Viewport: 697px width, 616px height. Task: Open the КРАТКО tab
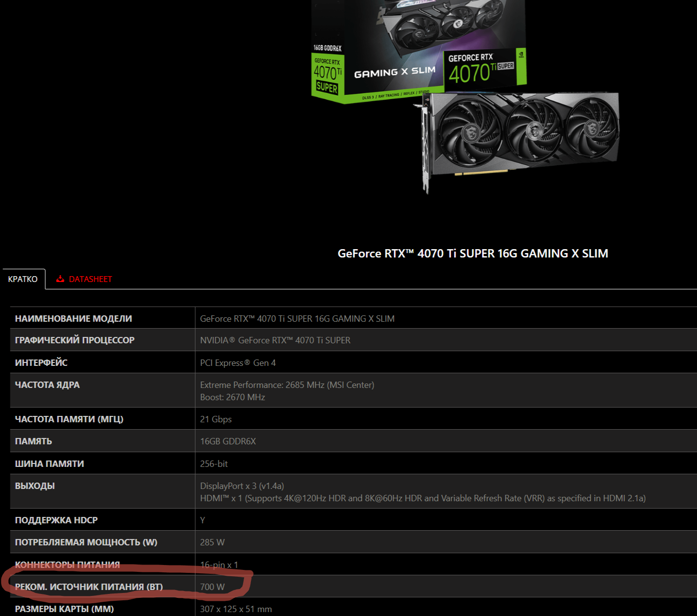[x=23, y=279]
